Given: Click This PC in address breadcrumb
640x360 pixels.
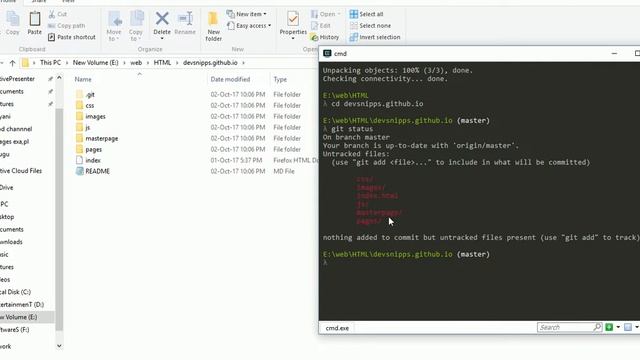Looking at the screenshot, I should pyautogui.click(x=50, y=62).
